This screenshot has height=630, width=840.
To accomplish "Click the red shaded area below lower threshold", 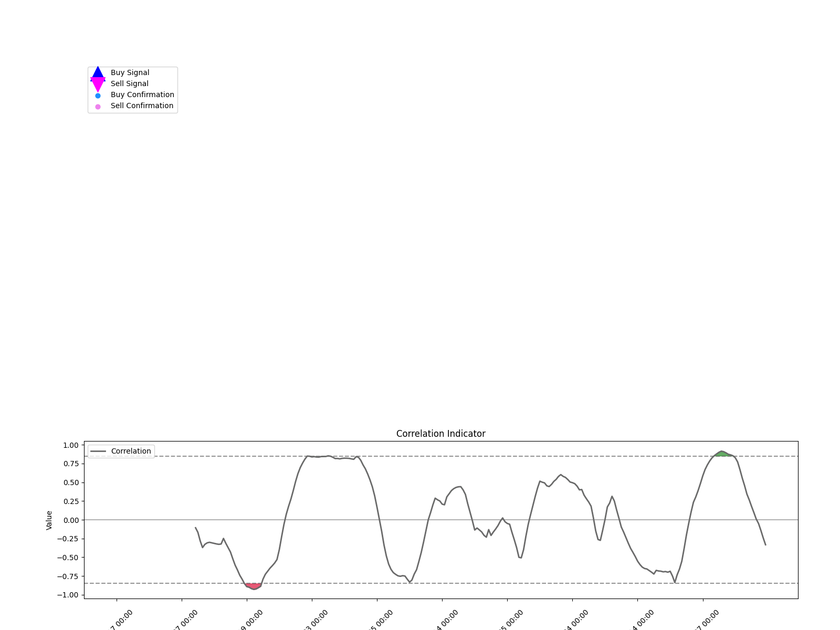I will (254, 586).
